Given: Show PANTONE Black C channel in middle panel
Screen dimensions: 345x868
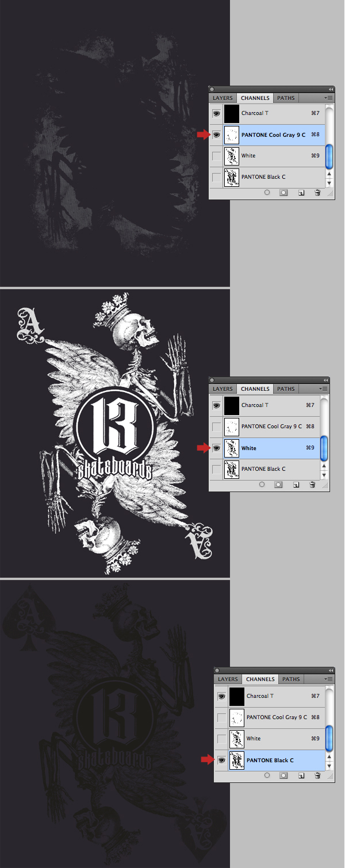Looking at the screenshot, I should pos(216,469).
